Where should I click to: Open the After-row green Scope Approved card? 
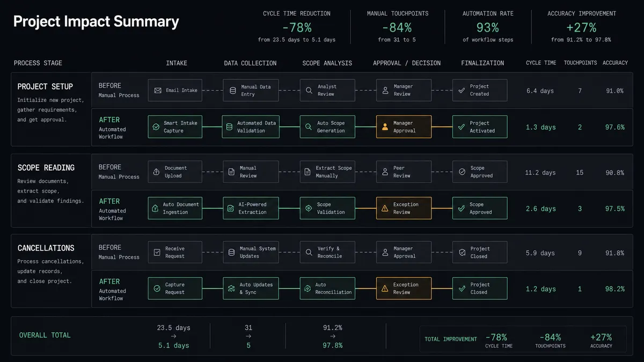480,208
